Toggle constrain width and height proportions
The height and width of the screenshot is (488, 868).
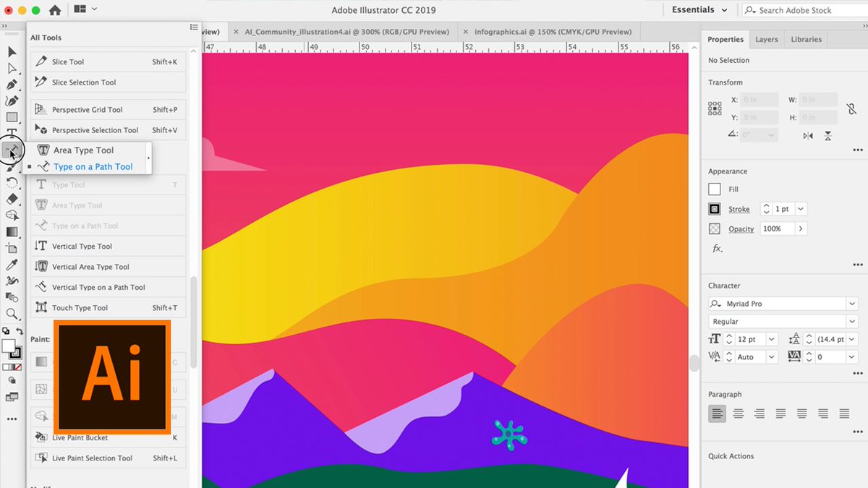point(851,108)
